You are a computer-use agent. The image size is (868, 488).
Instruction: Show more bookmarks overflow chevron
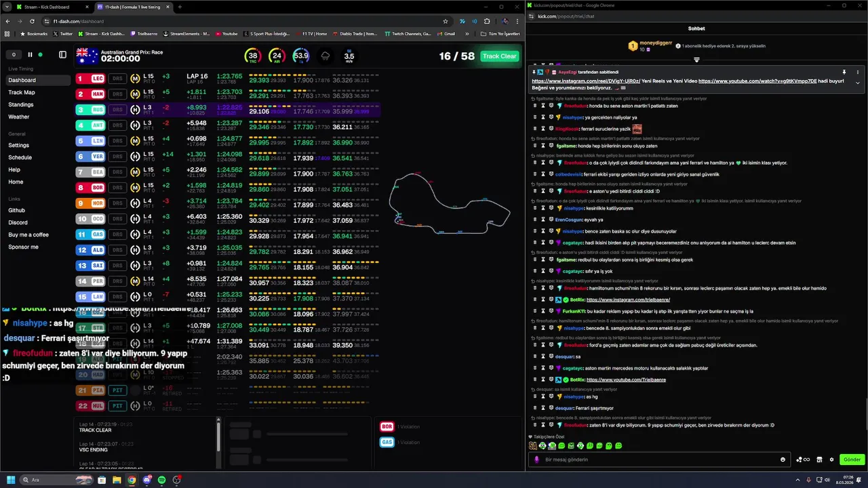click(x=467, y=33)
